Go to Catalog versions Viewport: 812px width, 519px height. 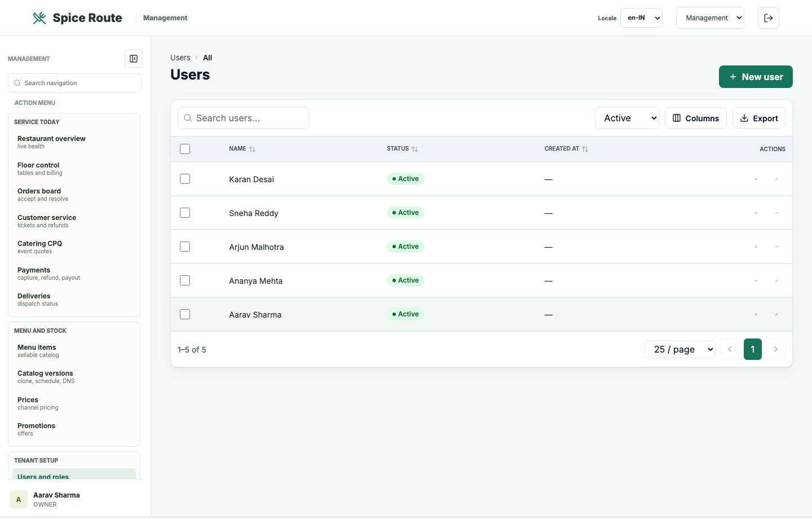click(74, 376)
